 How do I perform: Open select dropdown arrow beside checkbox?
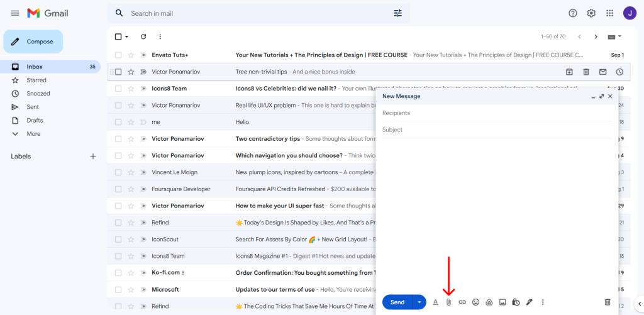click(x=126, y=36)
